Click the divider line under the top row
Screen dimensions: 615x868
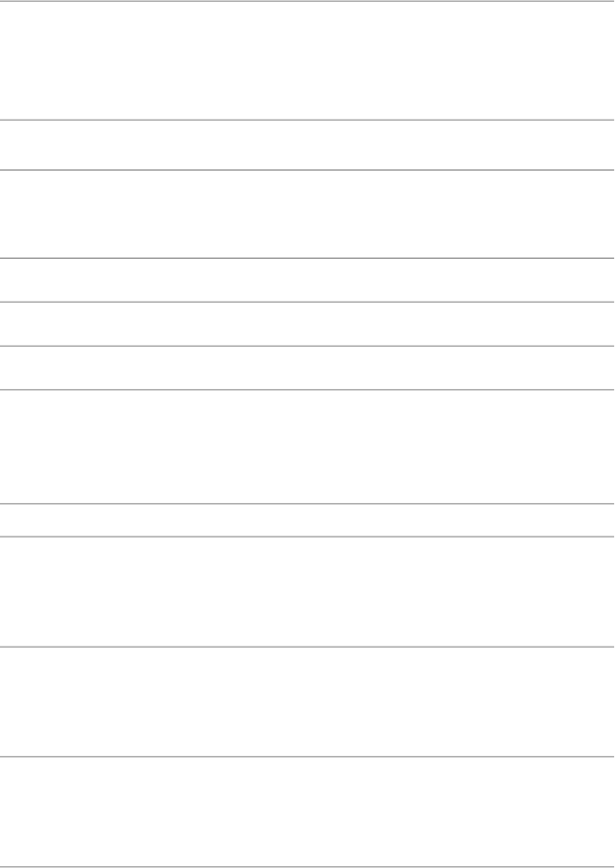click(307, 120)
